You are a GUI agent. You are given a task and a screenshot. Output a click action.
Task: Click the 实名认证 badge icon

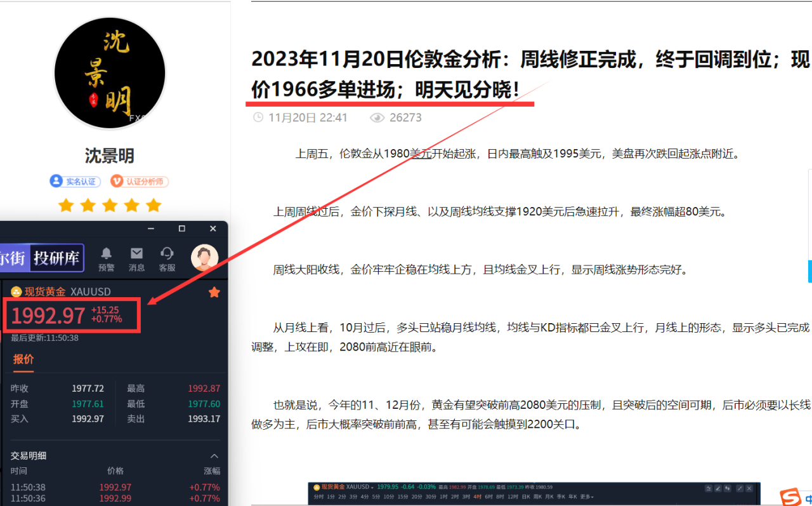[56, 181]
